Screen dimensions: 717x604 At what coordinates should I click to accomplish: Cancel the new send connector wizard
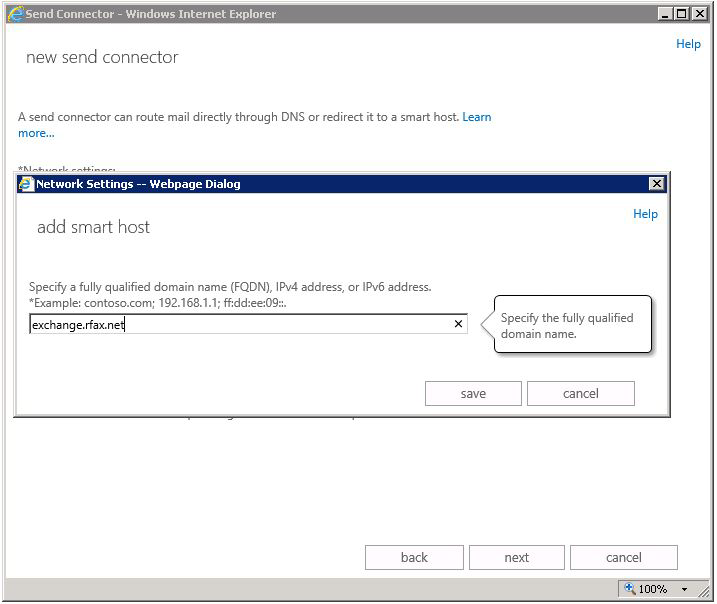tap(623, 558)
